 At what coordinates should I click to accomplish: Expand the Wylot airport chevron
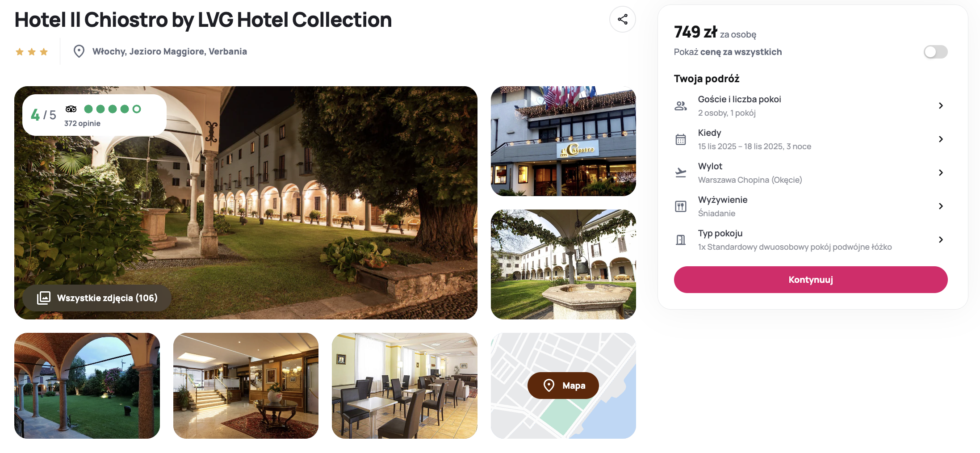[941, 173]
